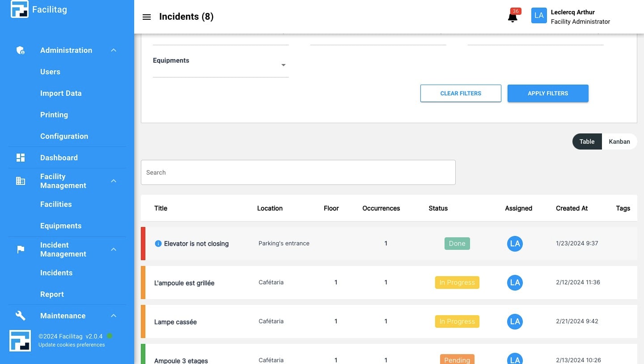Screen dimensions: 644x364
Task: Click the Facilitag logo in sidebar header
Action: [19, 9]
